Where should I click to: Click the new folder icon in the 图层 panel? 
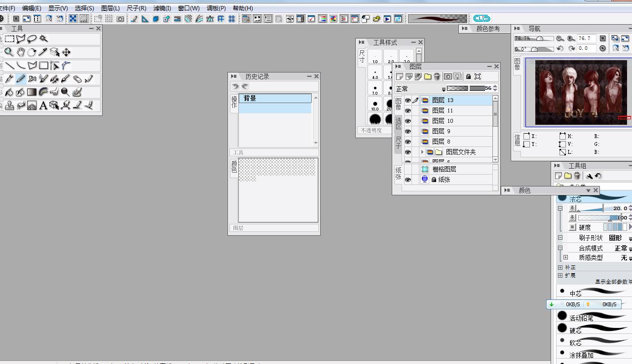point(428,76)
